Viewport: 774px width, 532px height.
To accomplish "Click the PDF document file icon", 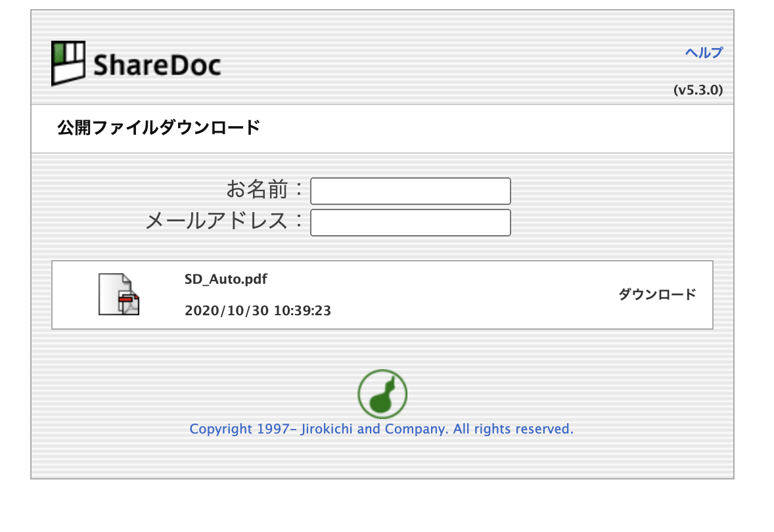I will point(119,294).
